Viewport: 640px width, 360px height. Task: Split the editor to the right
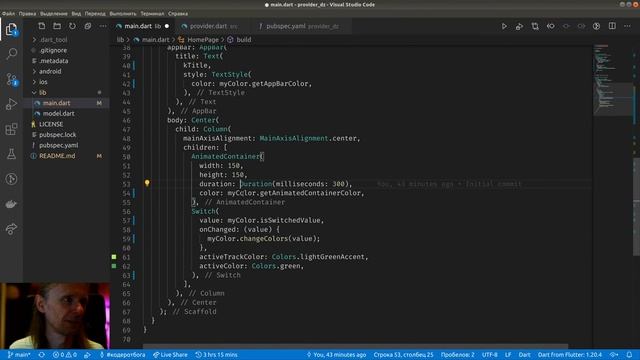point(612,26)
